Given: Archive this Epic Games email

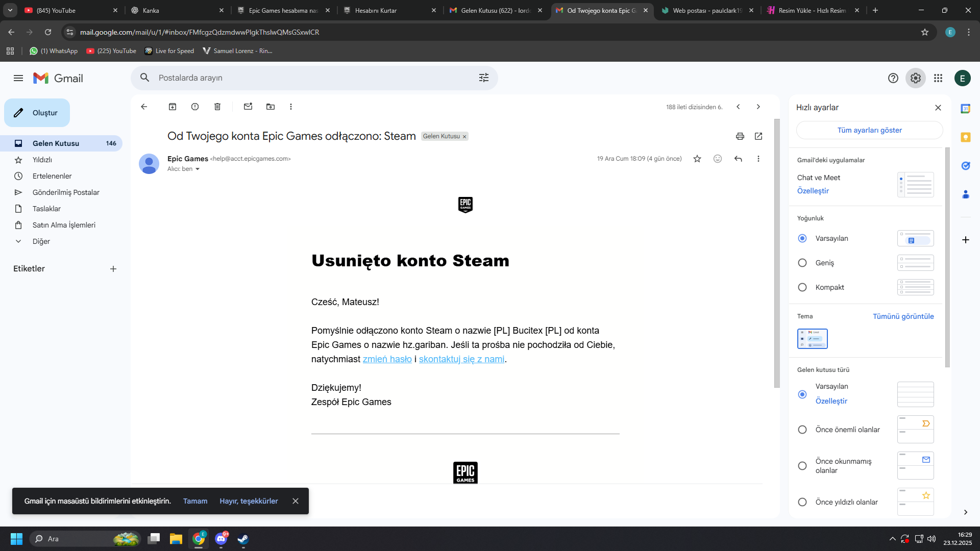Looking at the screenshot, I should click(x=173, y=107).
